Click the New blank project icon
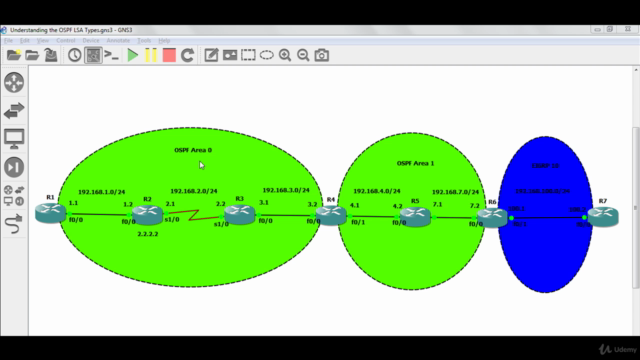This screenshot has width=640, height=360. click(x=13, y=55)
